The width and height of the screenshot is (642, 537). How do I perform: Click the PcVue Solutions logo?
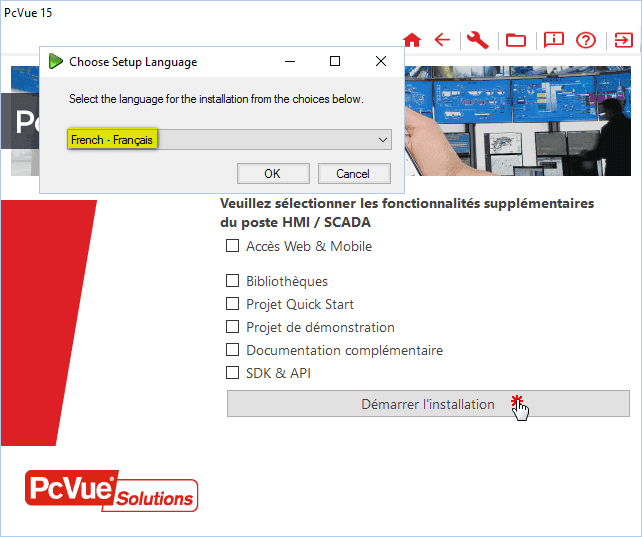click(111, 492)
